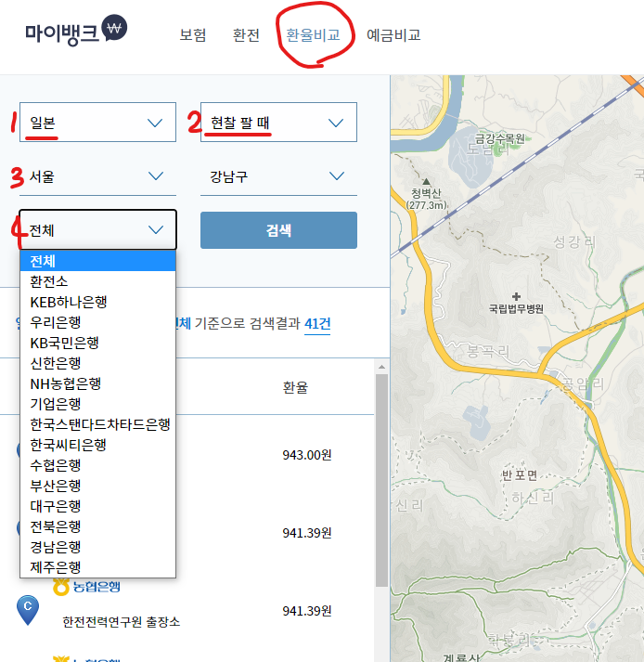Click the 농협은행 logo
Viewport: 644px width, 662px height.
pyautogui.click(x=86, y=587)
